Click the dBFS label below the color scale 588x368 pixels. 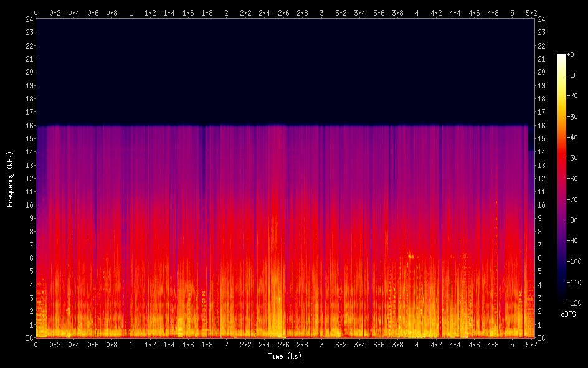[568, 314]
